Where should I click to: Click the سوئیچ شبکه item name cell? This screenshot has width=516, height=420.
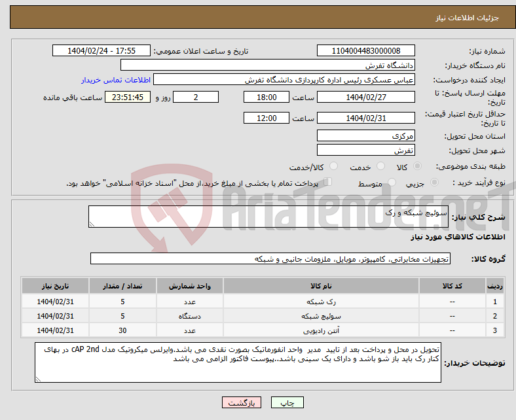[x=321, y=316]
